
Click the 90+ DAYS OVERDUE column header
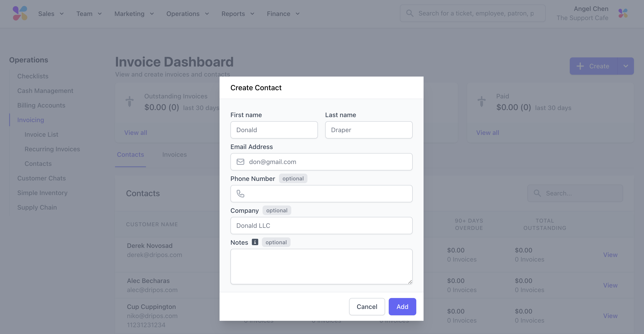point(469,224)
